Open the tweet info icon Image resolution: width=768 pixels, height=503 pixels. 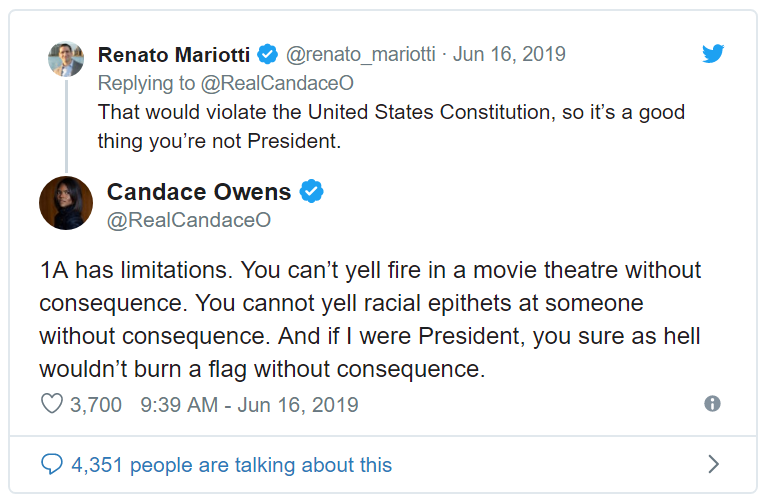[x=712, y=404]
